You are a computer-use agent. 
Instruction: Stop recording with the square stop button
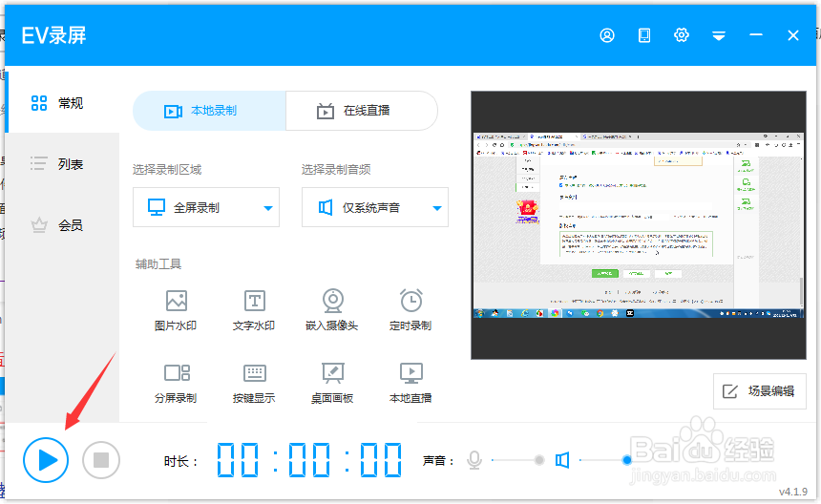[101, 460]
